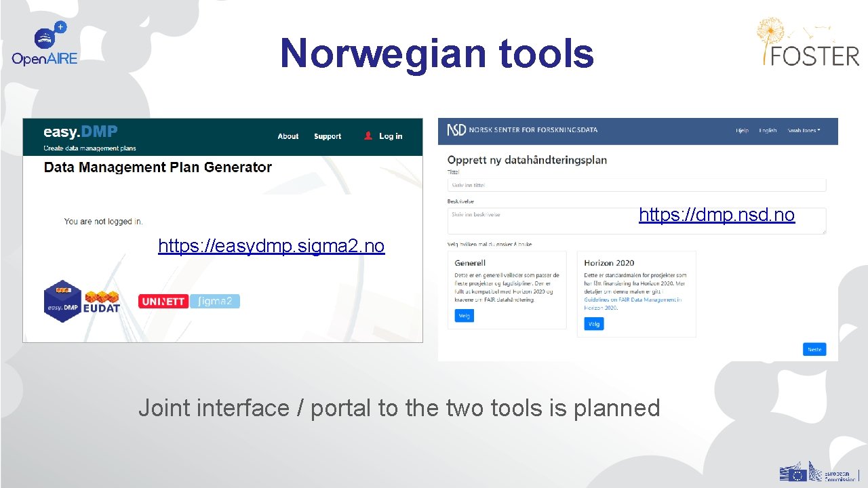Click the Skriv inn tittel input field
The width and height of the screenshot is (868, 488).
tap(636, 184)
